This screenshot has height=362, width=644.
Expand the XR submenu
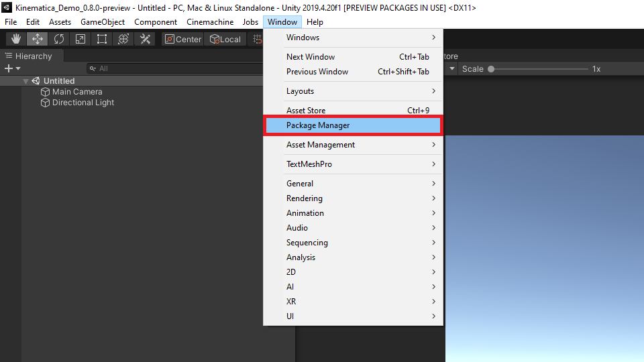pos(354,302)
